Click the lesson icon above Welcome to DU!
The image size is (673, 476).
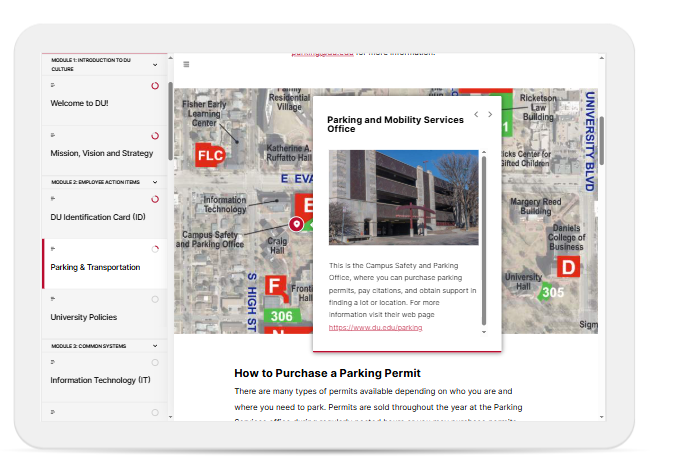click(x=53, y=85)
